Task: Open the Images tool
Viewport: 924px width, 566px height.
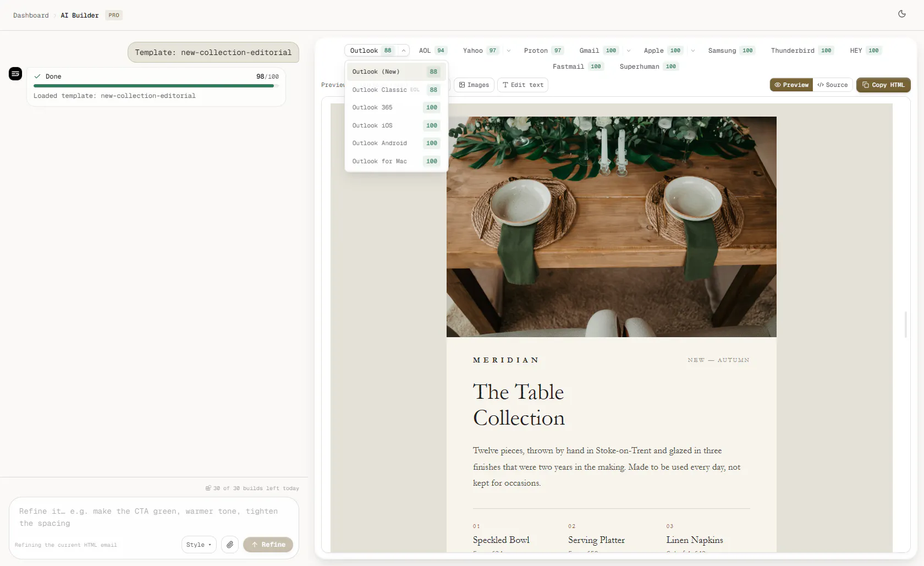Action: (474, 85)
